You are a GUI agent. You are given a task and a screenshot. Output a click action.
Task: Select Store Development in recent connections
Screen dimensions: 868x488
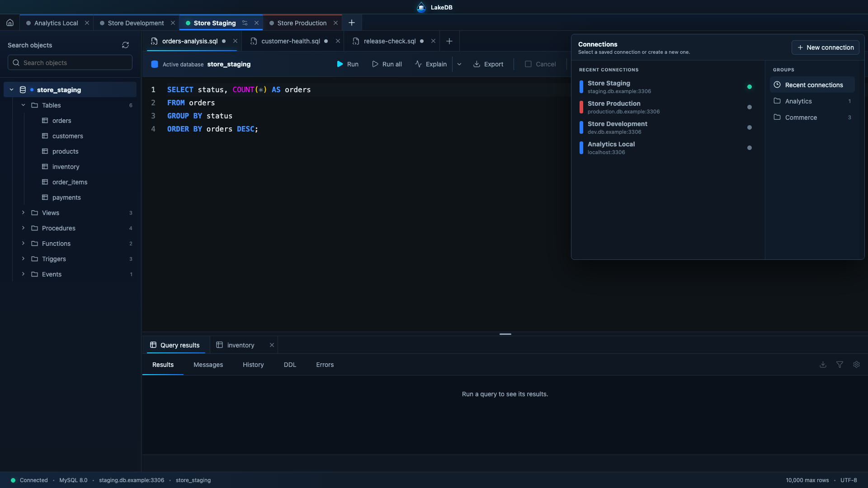(x=668, y=127)
